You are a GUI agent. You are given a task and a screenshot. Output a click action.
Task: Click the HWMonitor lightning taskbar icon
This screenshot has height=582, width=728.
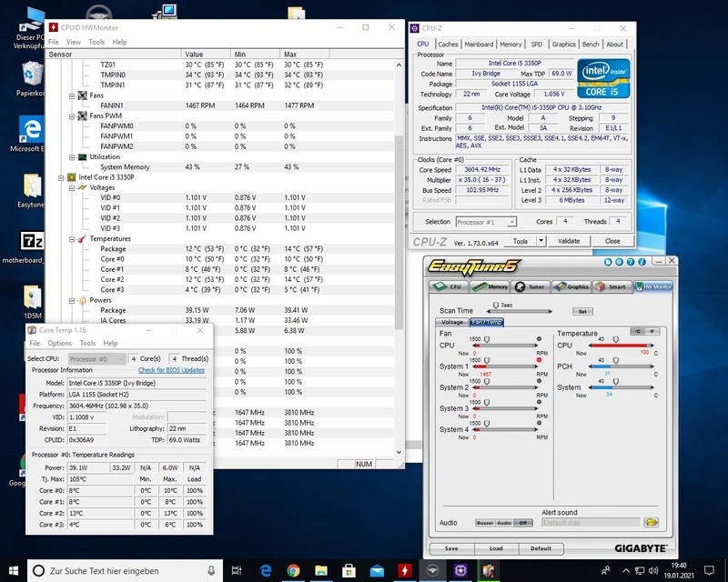coord(404,570)
